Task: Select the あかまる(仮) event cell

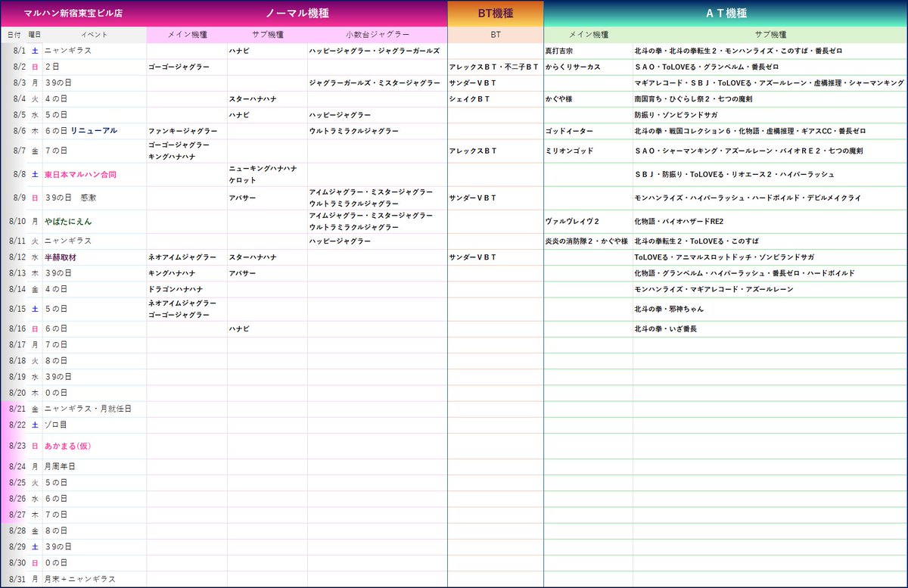Action: click(95, 446)
